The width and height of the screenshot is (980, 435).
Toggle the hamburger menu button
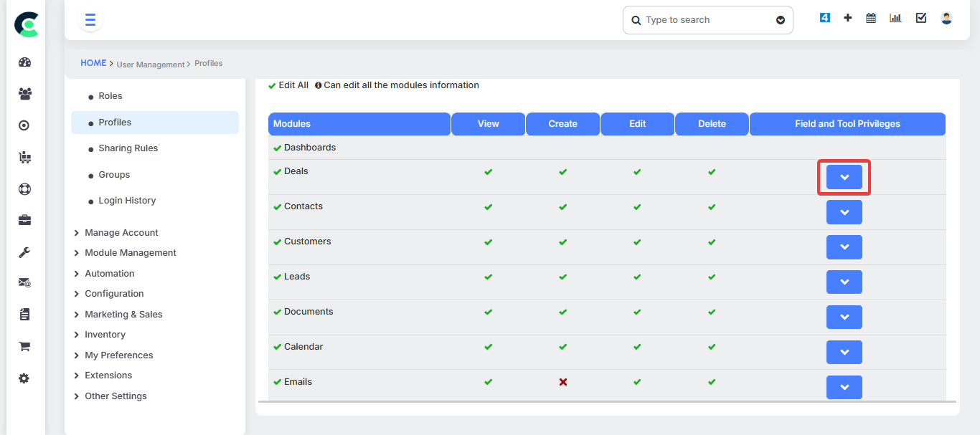pos(90,20)
